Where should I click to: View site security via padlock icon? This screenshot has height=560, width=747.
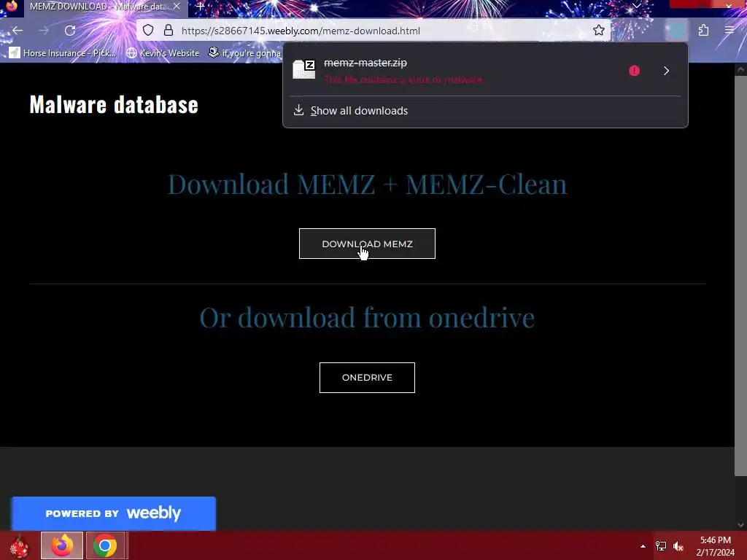(169, 31)
